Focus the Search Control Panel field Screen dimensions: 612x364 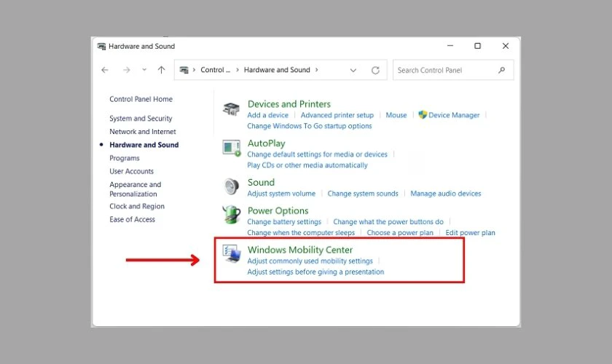[453, 70]
